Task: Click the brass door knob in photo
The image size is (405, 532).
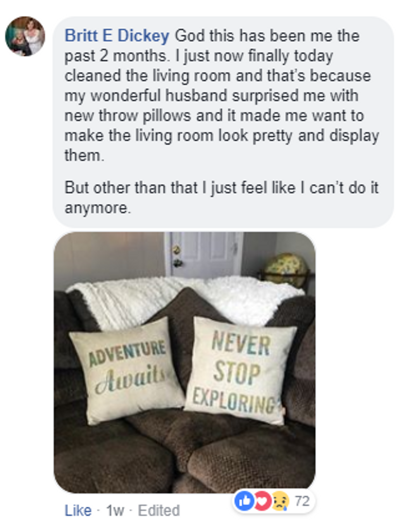Action: tap(177, 250)
